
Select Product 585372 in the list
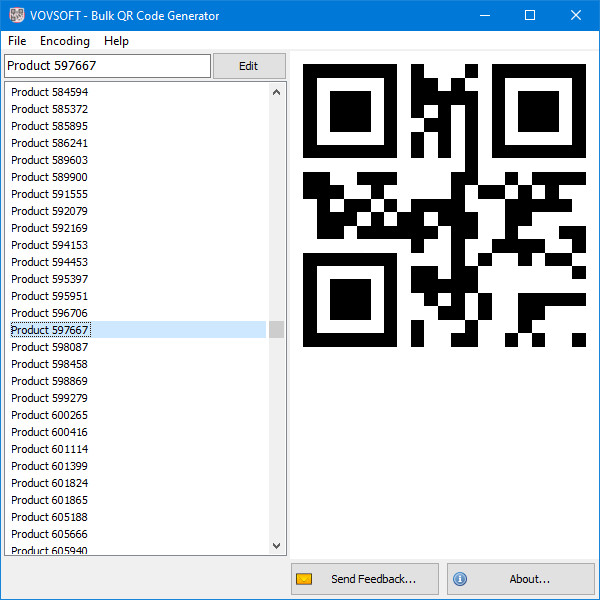click(x=138, y=109)
